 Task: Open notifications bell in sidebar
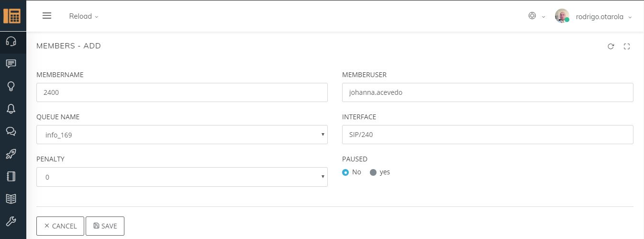point(11,109)
